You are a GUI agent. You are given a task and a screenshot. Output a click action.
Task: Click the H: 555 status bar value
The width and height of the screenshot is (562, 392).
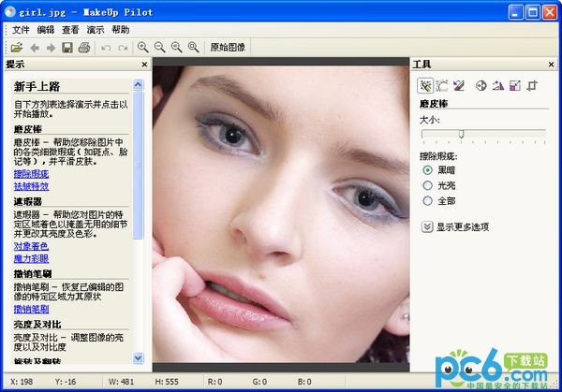coord(167,382)
